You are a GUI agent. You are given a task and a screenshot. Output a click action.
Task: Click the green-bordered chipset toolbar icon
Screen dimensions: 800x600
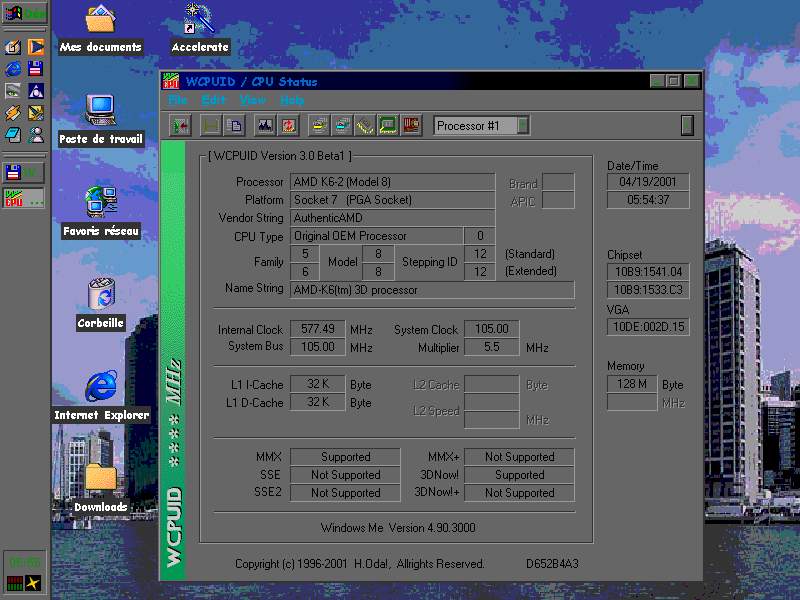pos(388,126)
